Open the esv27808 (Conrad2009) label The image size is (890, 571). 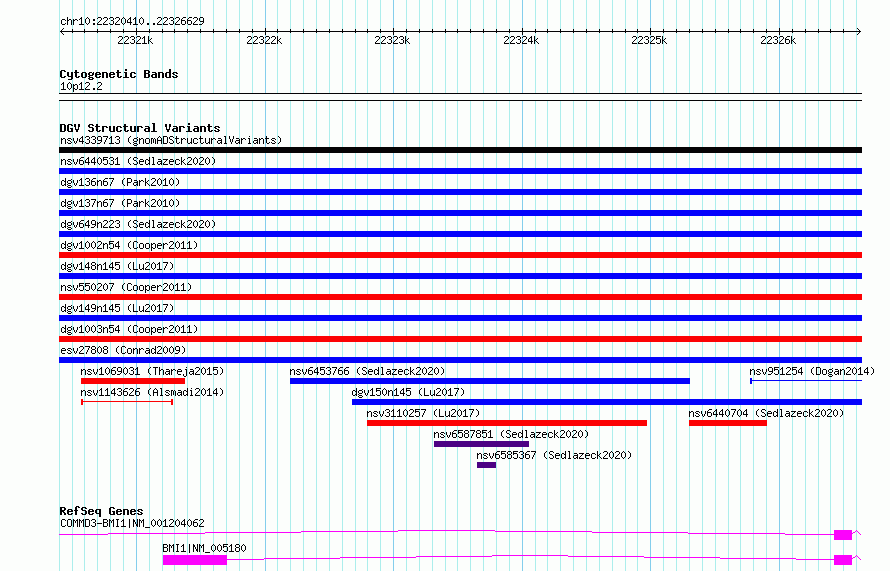tap(123, 350)
